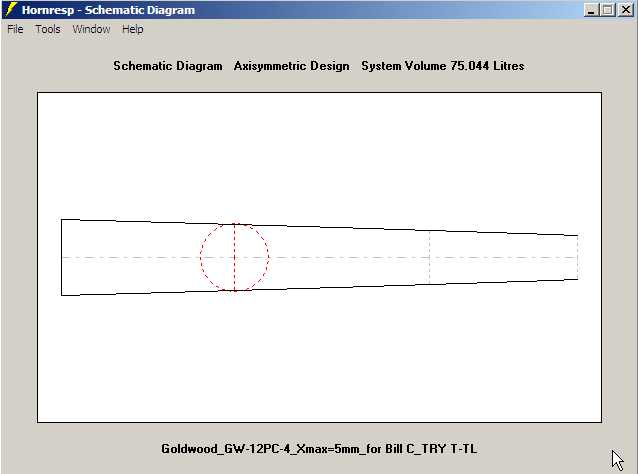The width and height of the screenshot is (638, 474).
Task: Click the 'Schematic Diagram' heading label
Action: 168,66
